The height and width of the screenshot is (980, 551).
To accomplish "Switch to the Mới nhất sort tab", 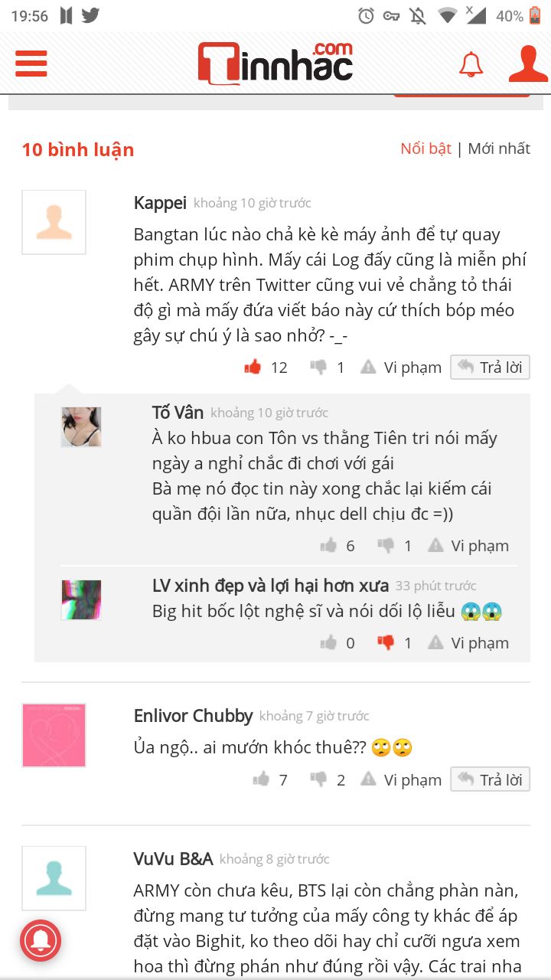I will 499,149.
